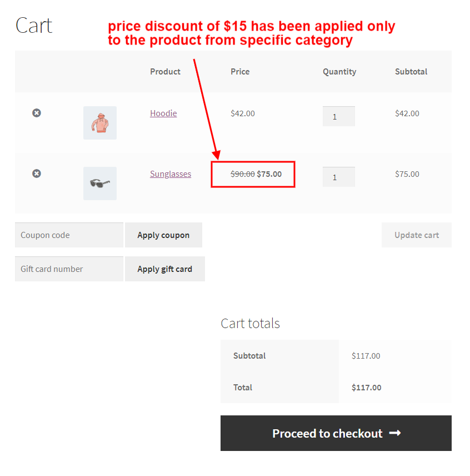Open the Sunglasses product thumbnail image
The height and width of the screenshot is (476, 470).
coord(100,184)
